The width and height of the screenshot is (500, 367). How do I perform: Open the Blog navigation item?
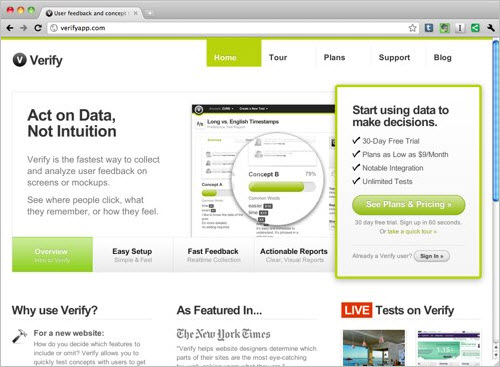[443, 57]
